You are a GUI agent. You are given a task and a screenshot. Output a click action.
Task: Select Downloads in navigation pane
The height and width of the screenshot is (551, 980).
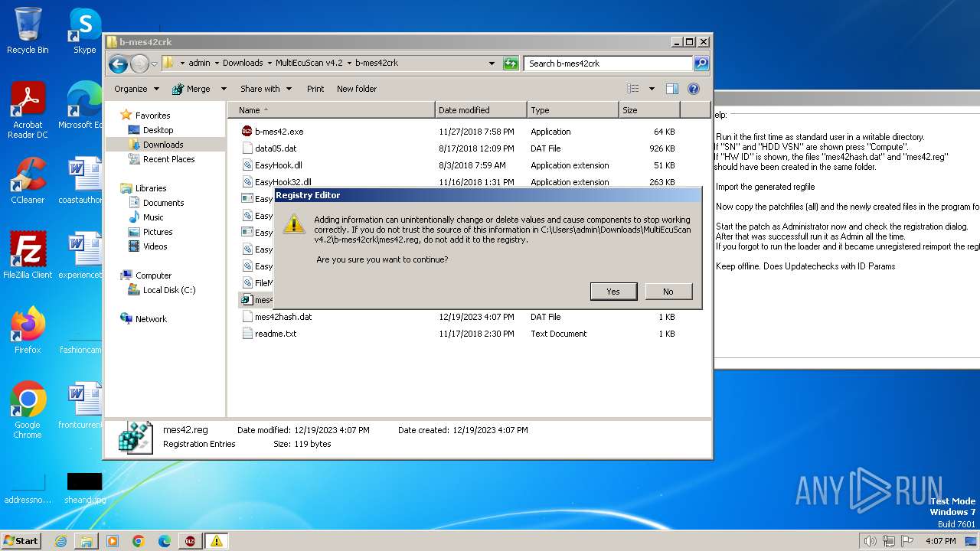[163, 145]
